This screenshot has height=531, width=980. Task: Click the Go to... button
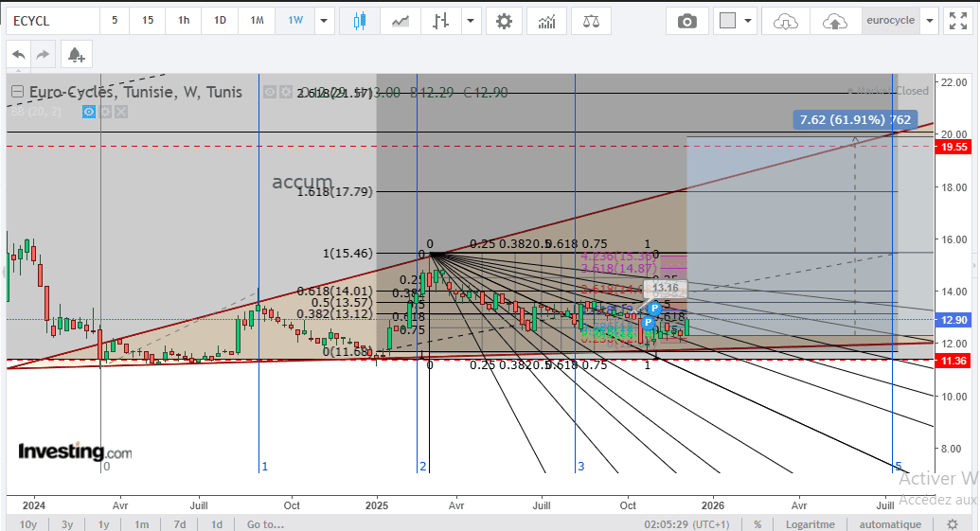click(265, 524)
